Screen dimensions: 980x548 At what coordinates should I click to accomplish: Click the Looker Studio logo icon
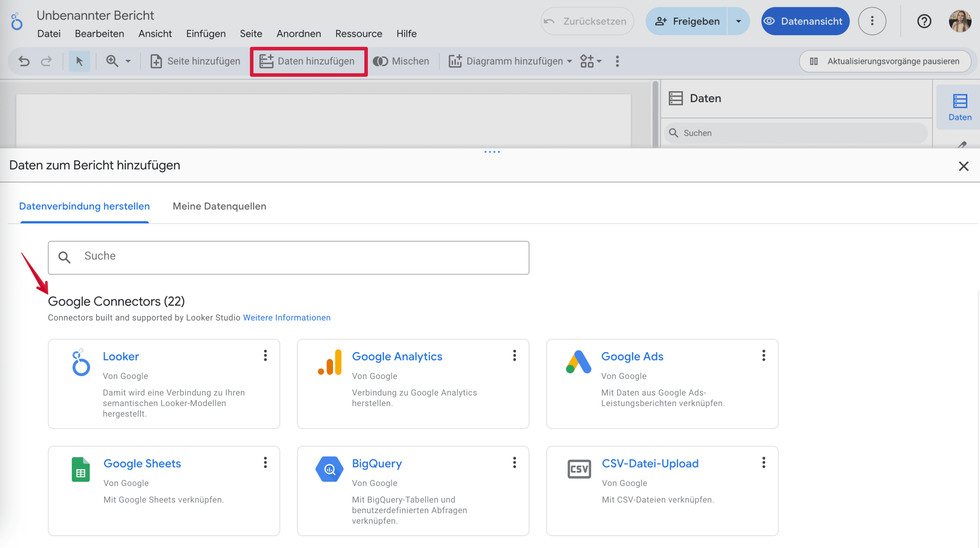pos(16,21)
